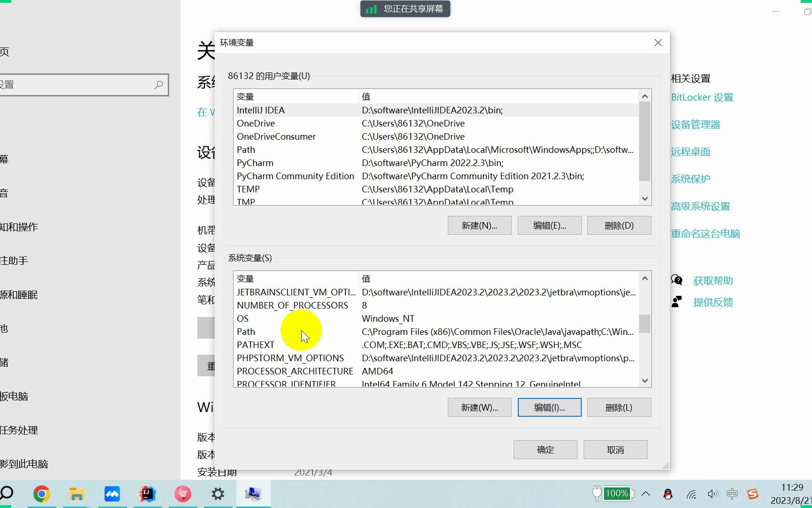The height and width of the screenshot is (508, 812).
Task: Click 新建(N)... button for user variables
Action: point(479,225)
